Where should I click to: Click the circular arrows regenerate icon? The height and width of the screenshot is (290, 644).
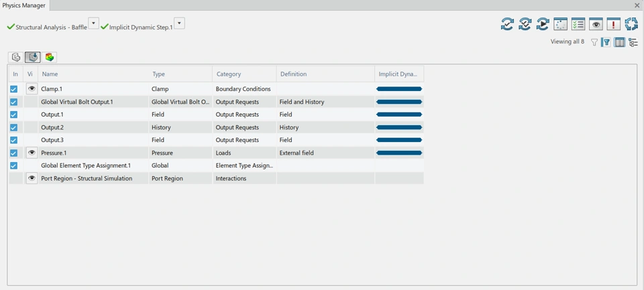pyautogui.click(x=631, y=25)
